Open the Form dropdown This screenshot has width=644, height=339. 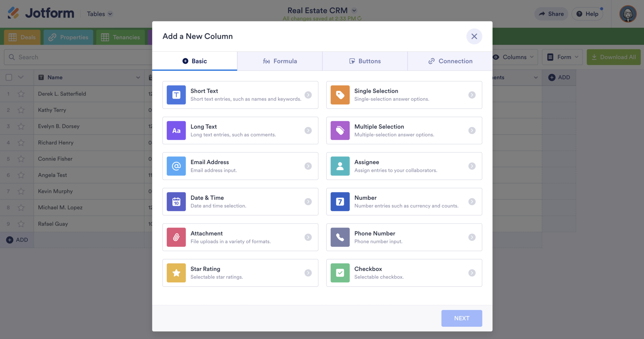[562, 57]
